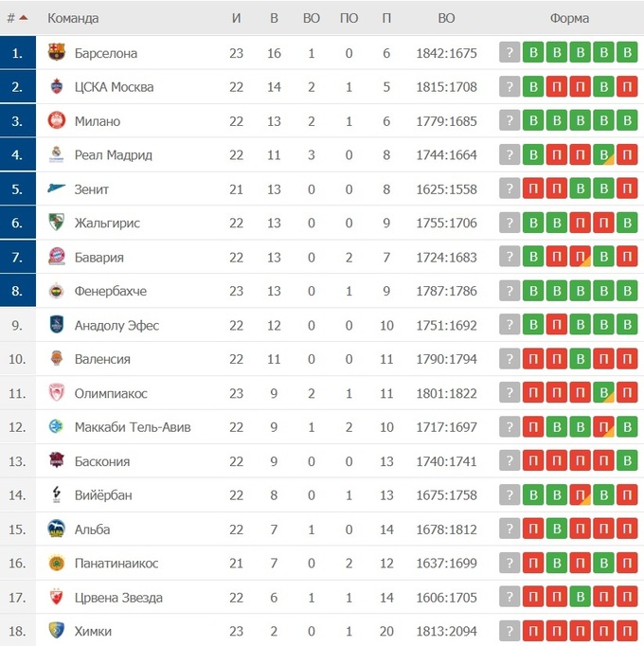Click the last red П badge for ЦСКА Москва
Viewport: 644px width, 646px height.
pyautogui.click(x=626, y=87)
